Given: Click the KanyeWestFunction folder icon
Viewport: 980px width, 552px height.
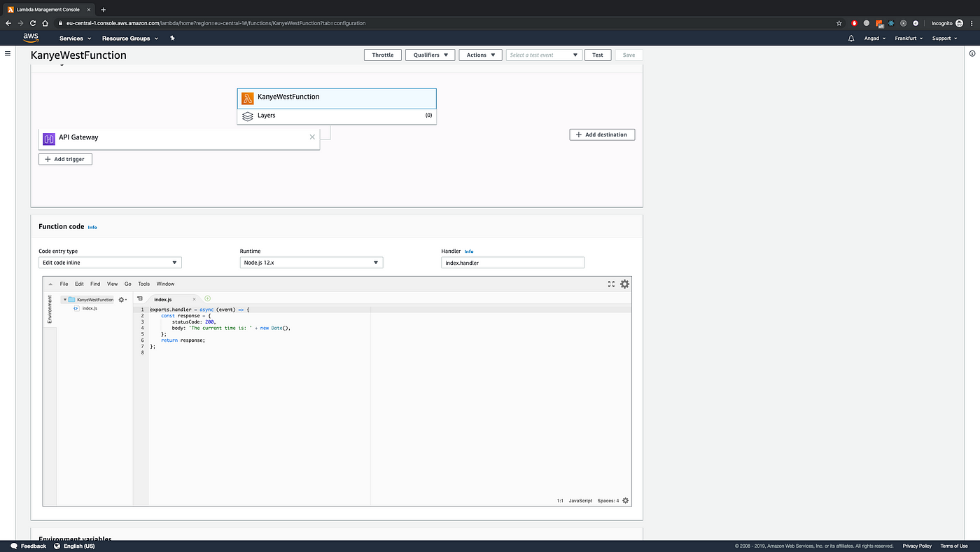Looking at the screenshot, I should click(71, 299).
